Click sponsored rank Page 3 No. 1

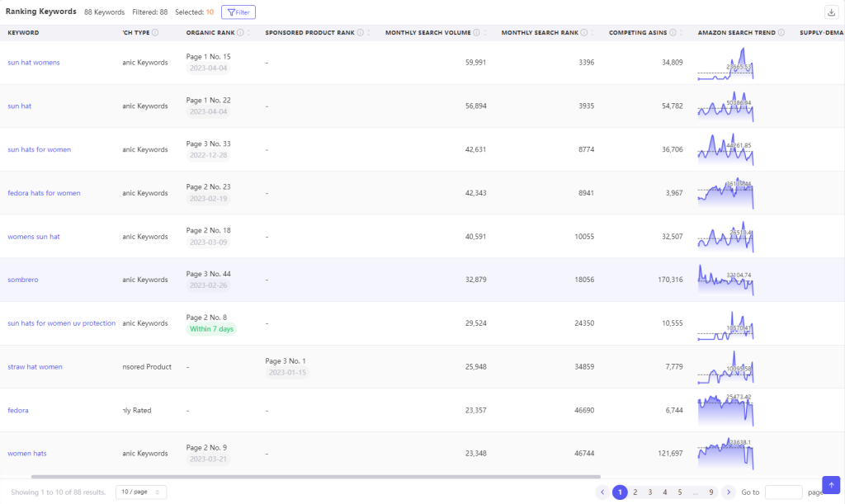click(x=285, y=360)
